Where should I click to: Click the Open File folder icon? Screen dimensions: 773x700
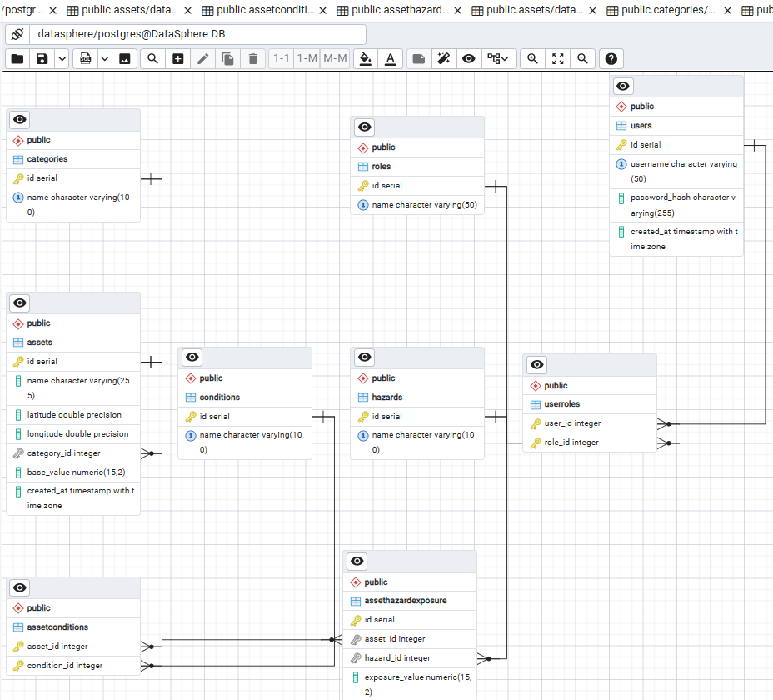tap(17, 59)
